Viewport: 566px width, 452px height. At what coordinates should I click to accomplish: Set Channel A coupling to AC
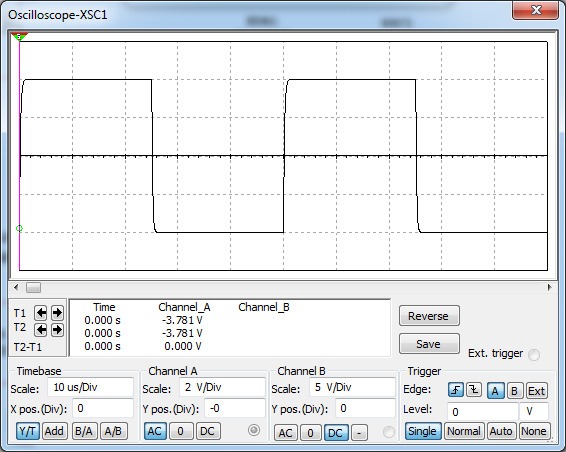155,431
